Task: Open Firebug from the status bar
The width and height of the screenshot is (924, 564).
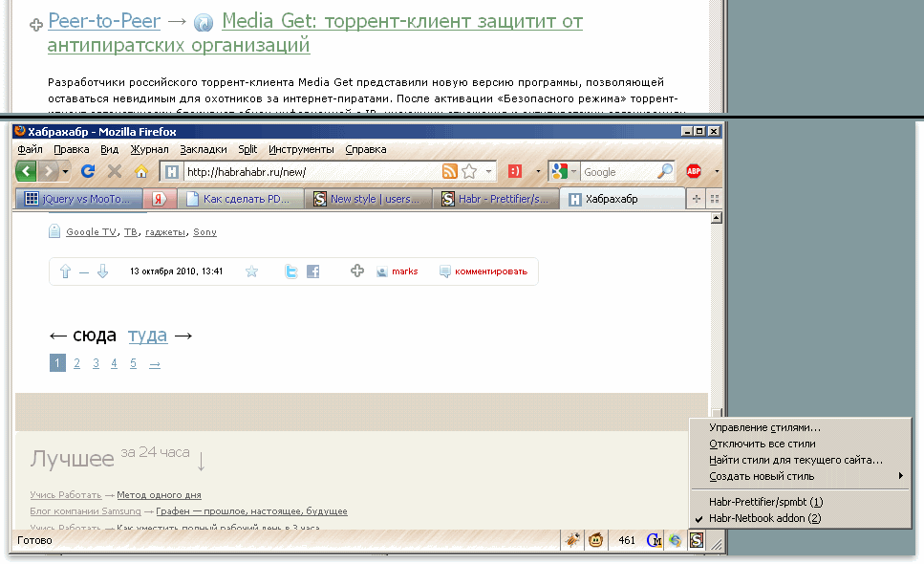Action: 572,540
